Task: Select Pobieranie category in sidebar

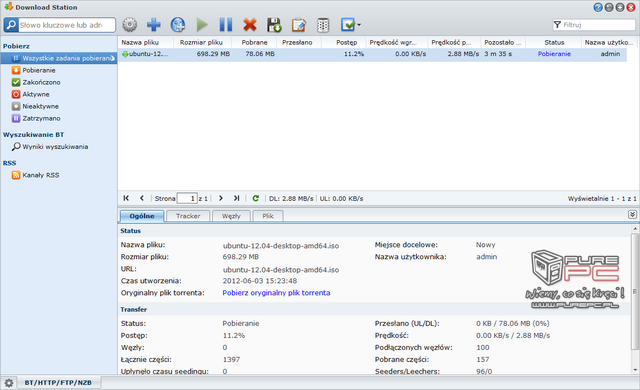Action: 39,70
